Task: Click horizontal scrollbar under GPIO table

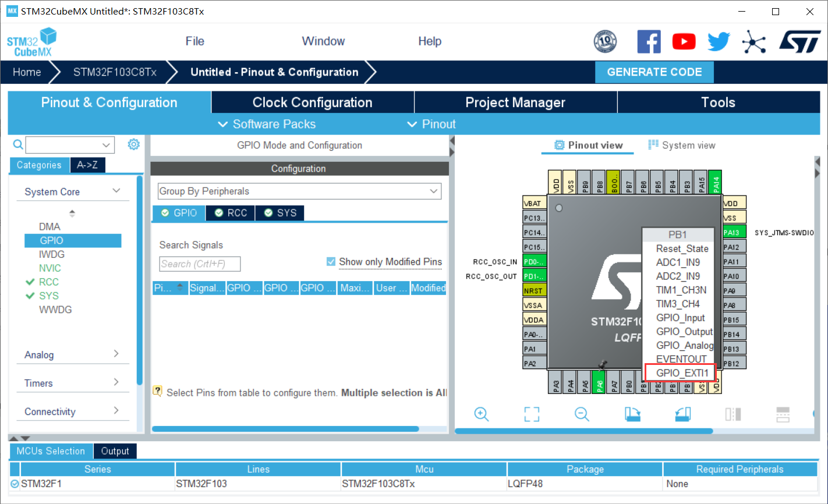Action: coord(285,429)
